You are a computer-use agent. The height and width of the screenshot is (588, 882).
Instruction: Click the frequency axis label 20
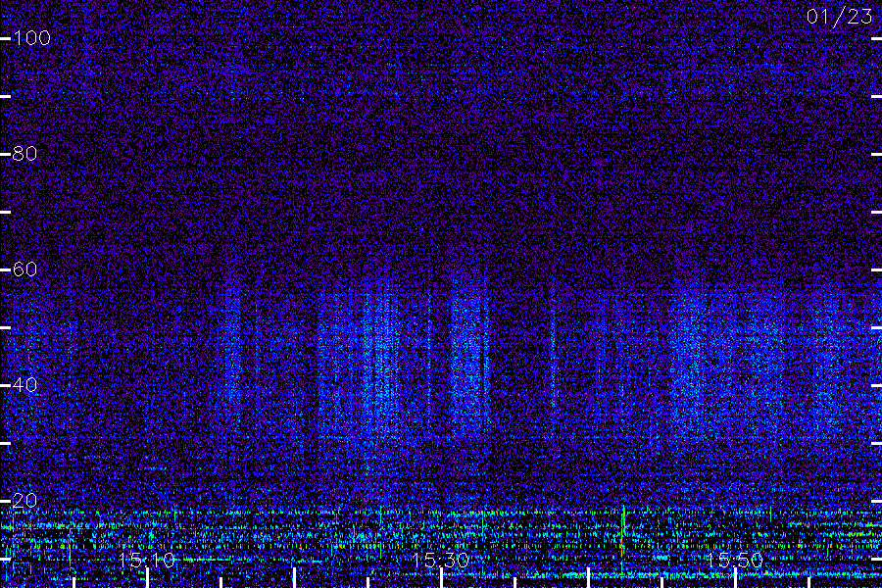[24, 500]
